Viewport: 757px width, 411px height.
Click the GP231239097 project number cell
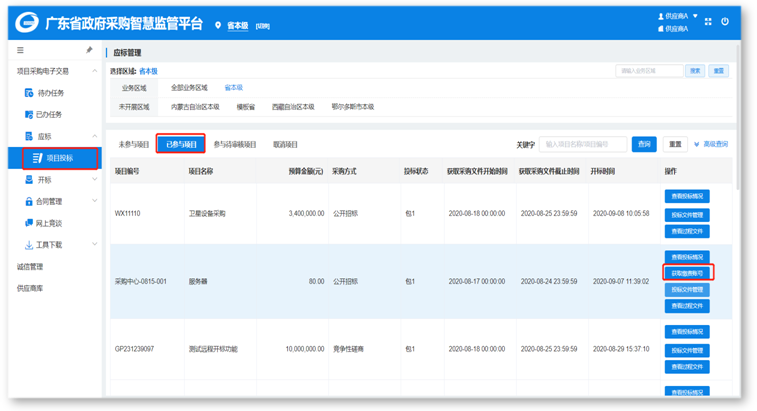[x=134, y=349]
